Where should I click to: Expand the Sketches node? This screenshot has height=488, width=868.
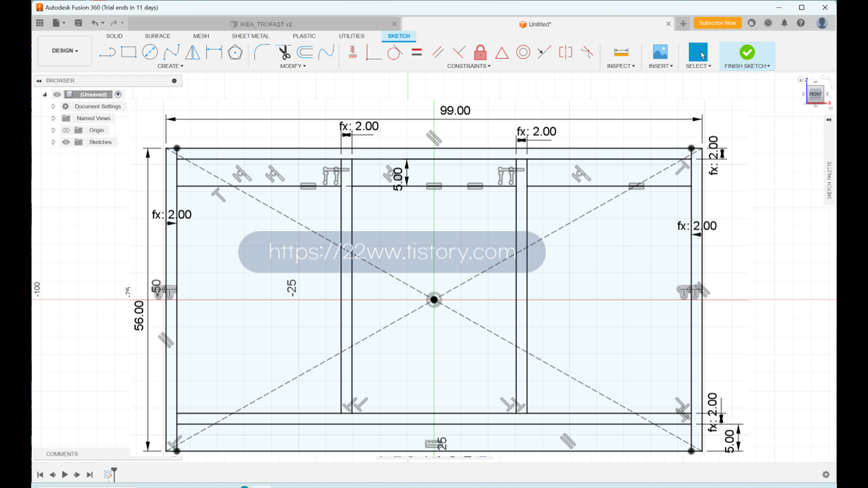tap(54, 142)
